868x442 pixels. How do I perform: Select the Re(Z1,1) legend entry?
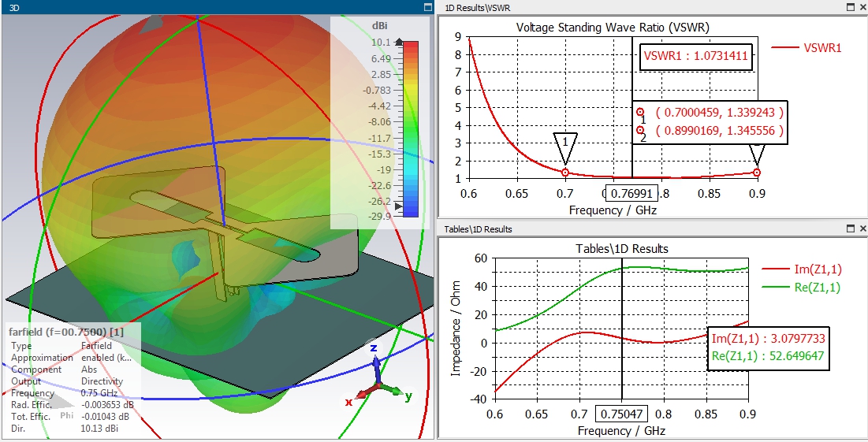point(802,287)
